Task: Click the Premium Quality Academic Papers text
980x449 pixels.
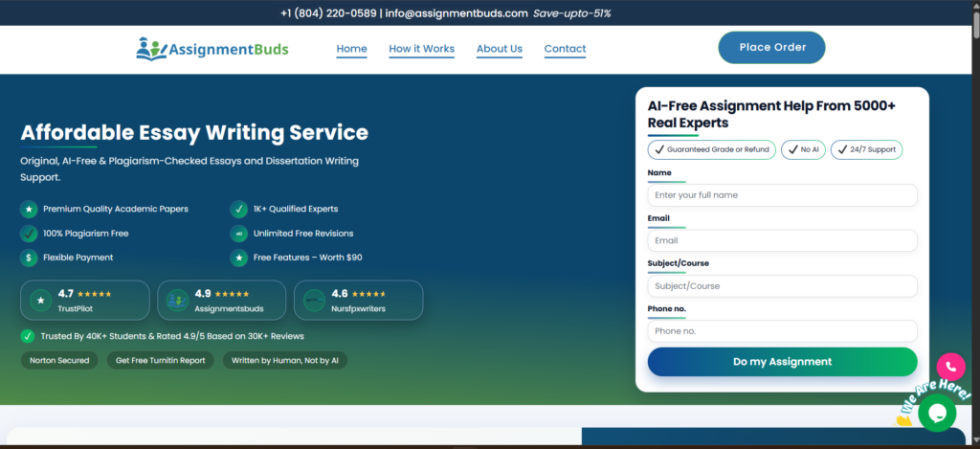Action: coord(116,209)
